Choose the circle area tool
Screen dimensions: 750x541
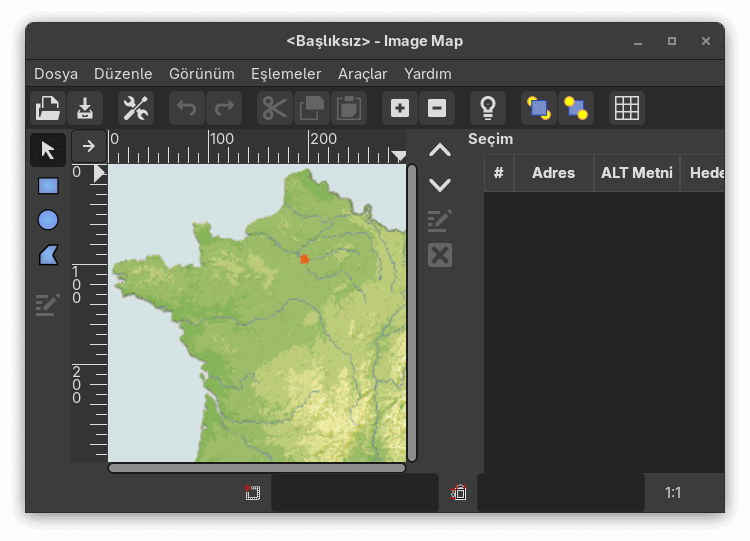48,220
